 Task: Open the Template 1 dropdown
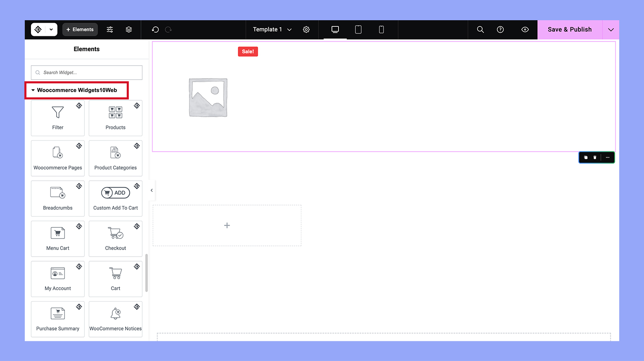pyautogui.click(x=271, y=29)
